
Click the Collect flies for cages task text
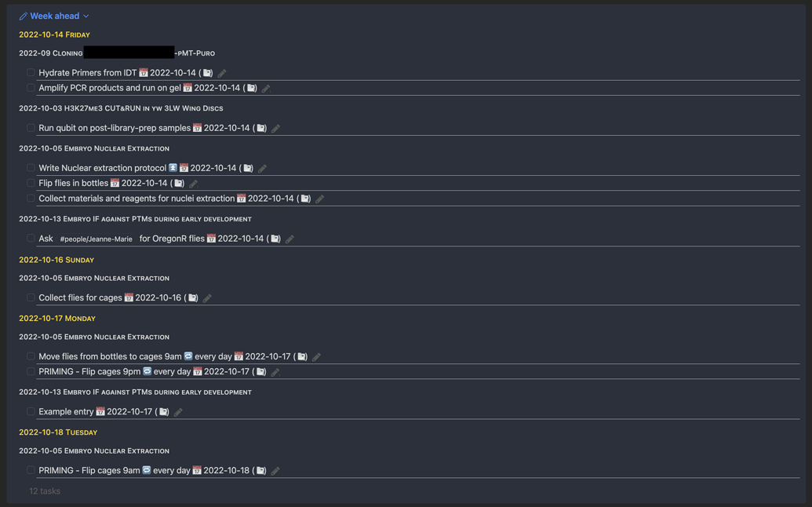click(x=80, y=298)
